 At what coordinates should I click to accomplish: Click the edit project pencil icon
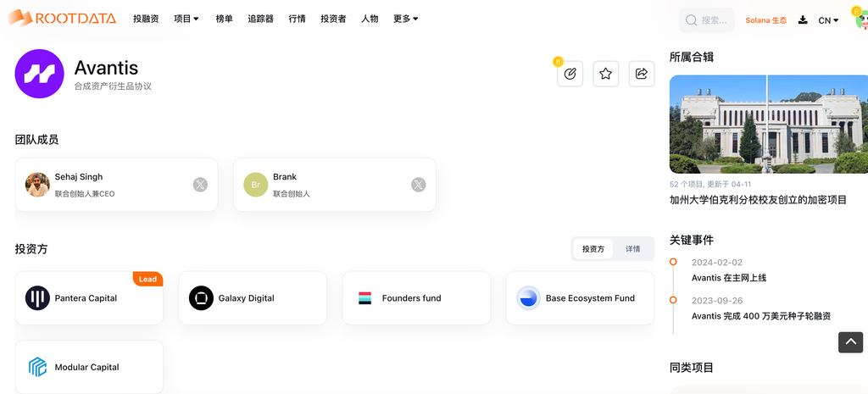click(570, 74)
